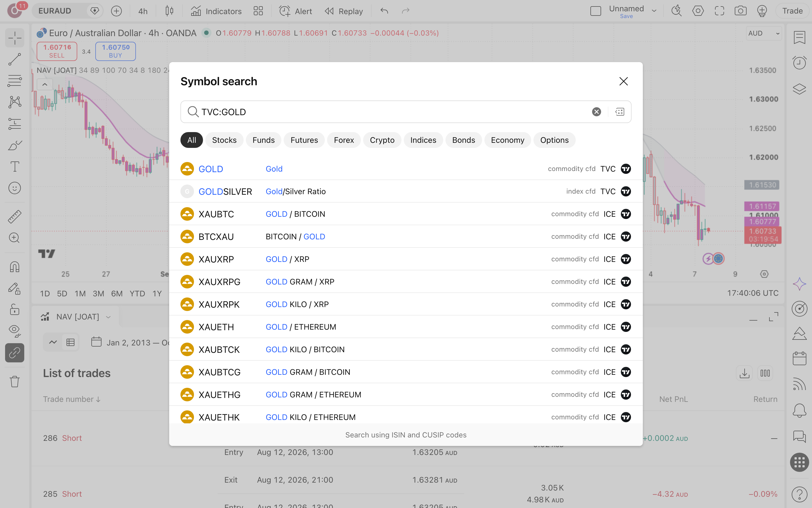Toggle hide all drawings eye icon
Viewport: 812px width, 508px height.
[x=14, y=331]
